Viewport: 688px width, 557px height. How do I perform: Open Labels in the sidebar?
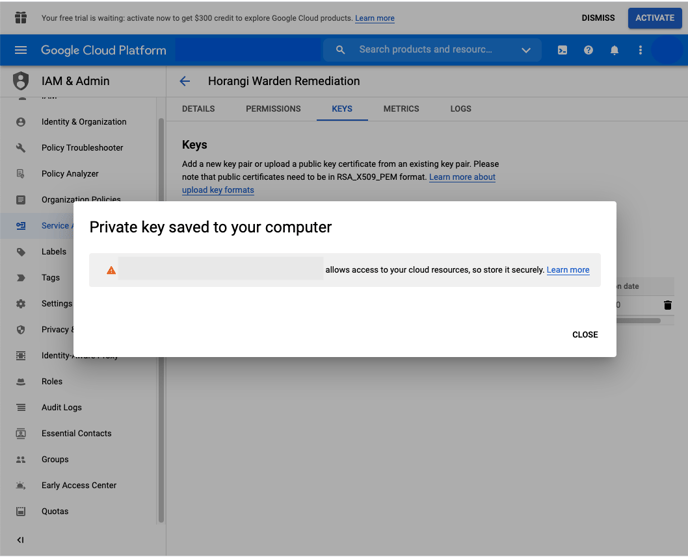[x=54, y=252]
